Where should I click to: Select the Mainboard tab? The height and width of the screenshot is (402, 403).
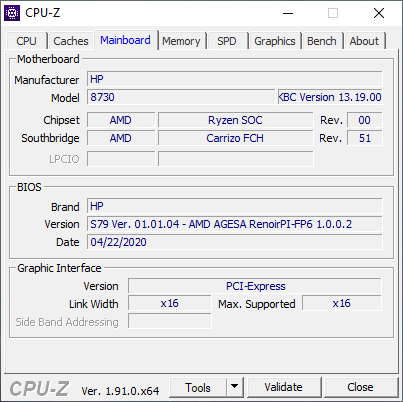[125, 40]
